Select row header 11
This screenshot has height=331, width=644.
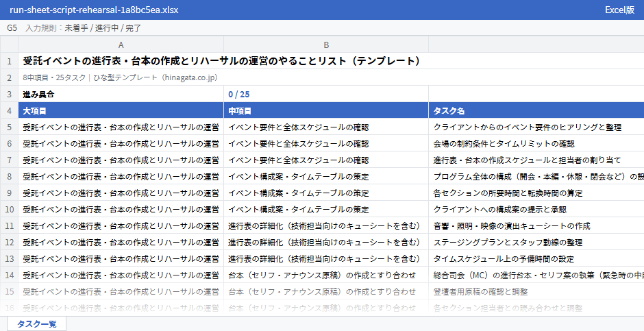pyautogui.click(x=9, y=225)
